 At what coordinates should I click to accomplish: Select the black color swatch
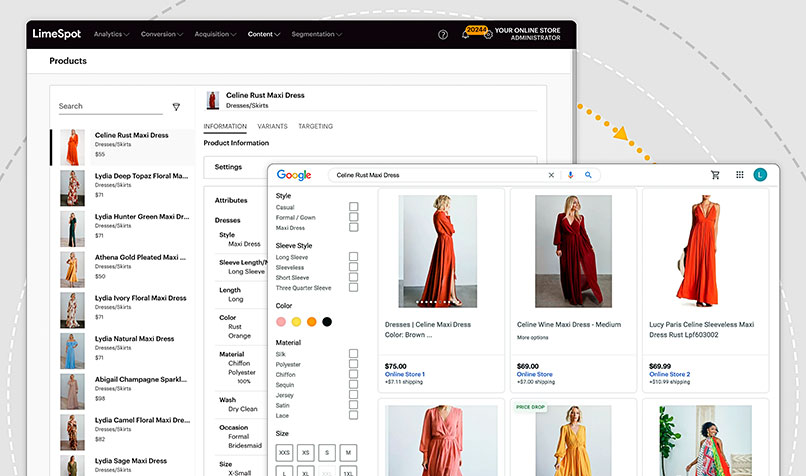pyautogui.click(x=327, y=322)
